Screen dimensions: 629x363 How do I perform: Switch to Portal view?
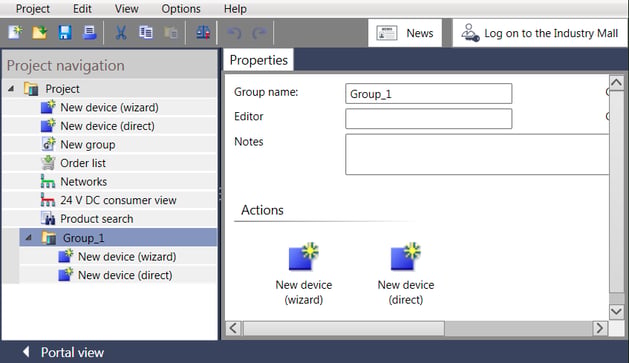[x=64, y=352]
